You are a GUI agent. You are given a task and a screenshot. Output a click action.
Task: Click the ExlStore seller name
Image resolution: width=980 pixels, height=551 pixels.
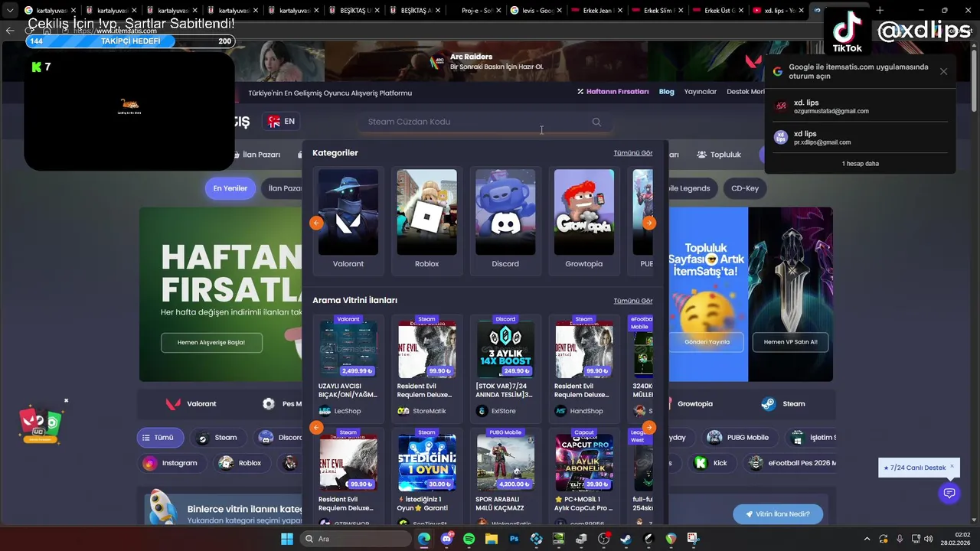(x=504, y=411)
